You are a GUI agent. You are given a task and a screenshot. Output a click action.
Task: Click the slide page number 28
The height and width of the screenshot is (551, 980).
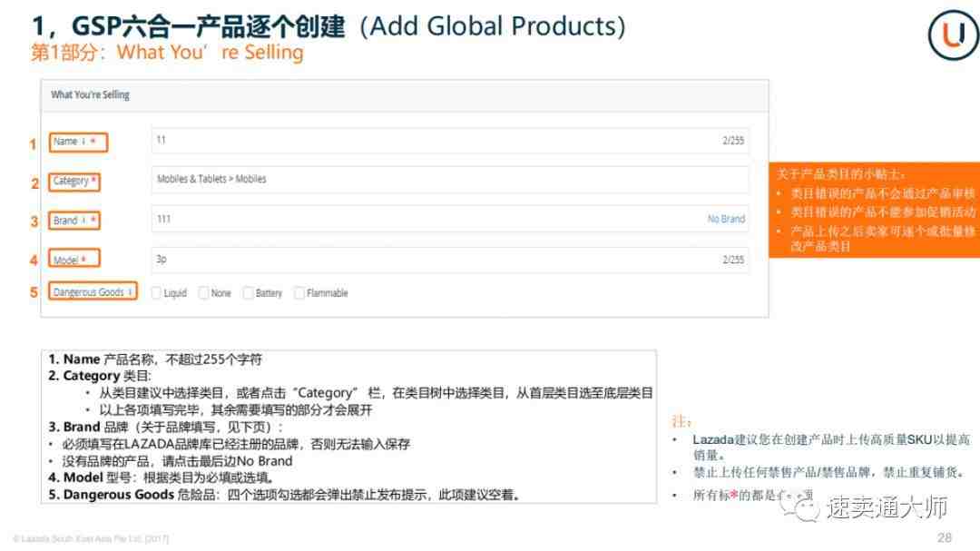click(945, 538)
